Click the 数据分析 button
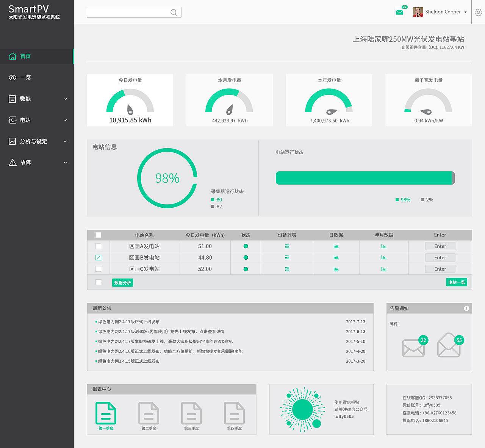 point(122,283)
